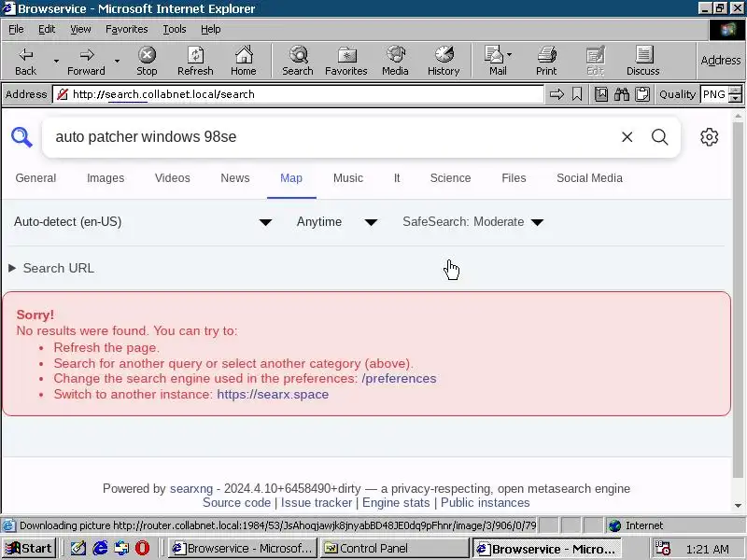
Task: Open the Engine stats link
Action: pos(396,503)
